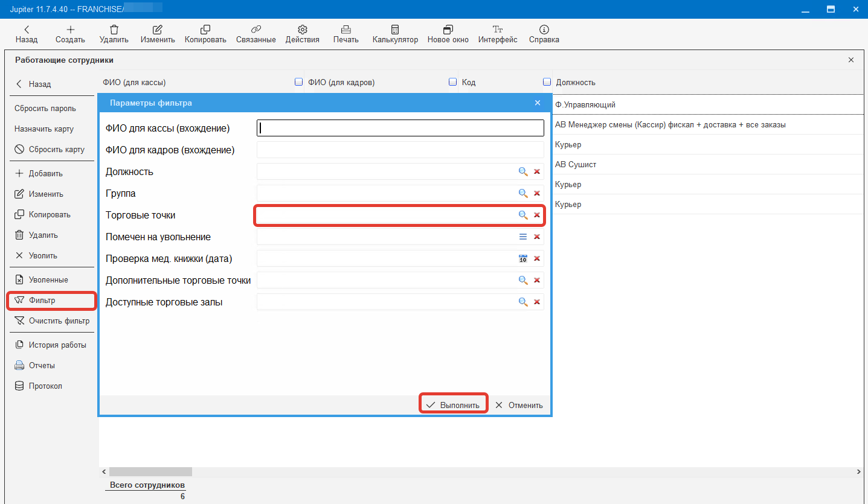Open New window (Новое окно) icon

pyautogui.click(x=448, y=30)
